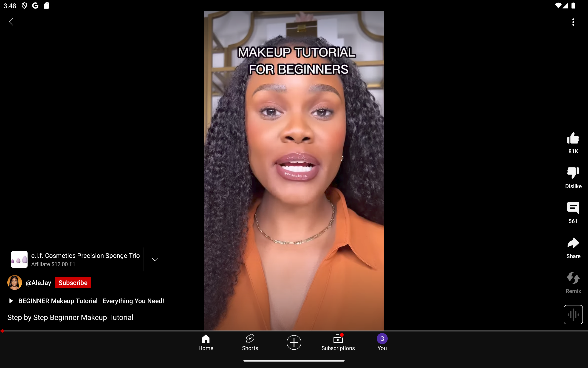Tap the battery status icon
588x368 pixels.
click(574, 6)
